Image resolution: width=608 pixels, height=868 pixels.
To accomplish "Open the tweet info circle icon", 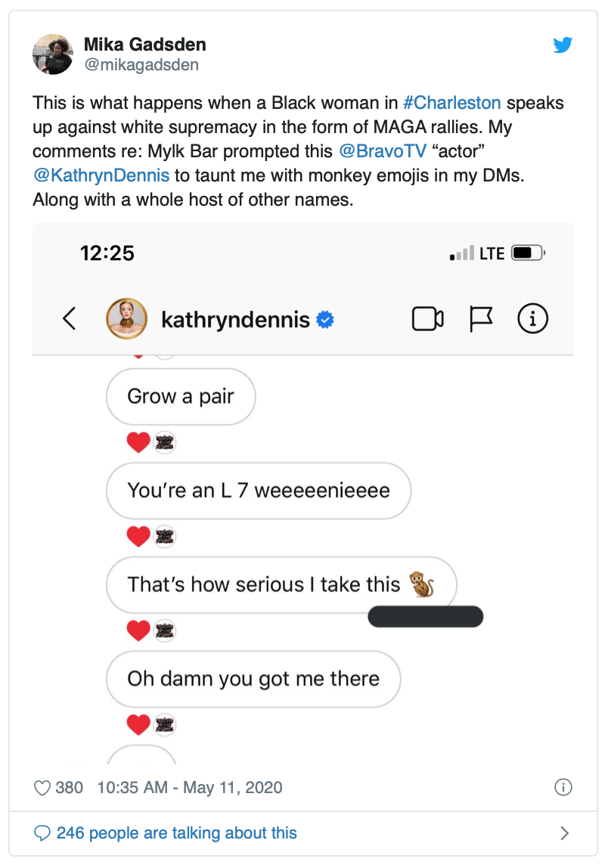I will [563, 788].
